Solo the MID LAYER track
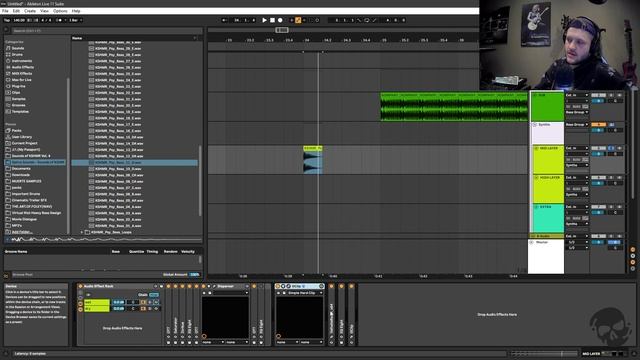Screen dimensions: 640x360 click(611, 148)
